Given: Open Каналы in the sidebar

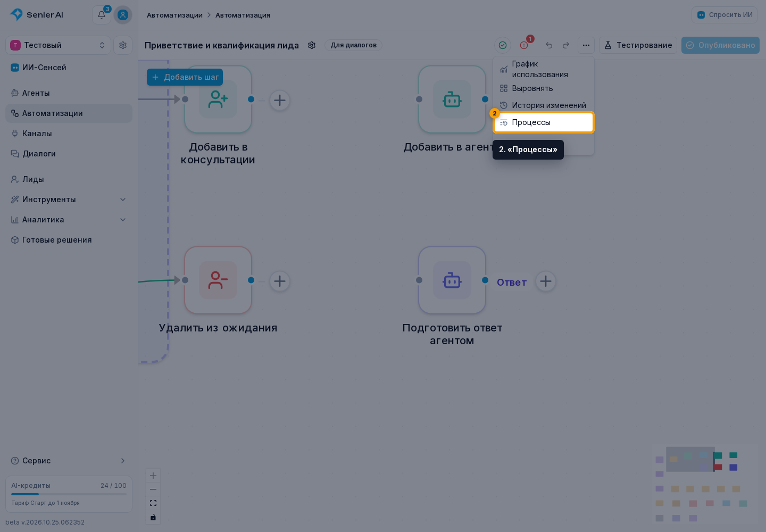Looking at the screenshot, I should [x=69, y=134].
